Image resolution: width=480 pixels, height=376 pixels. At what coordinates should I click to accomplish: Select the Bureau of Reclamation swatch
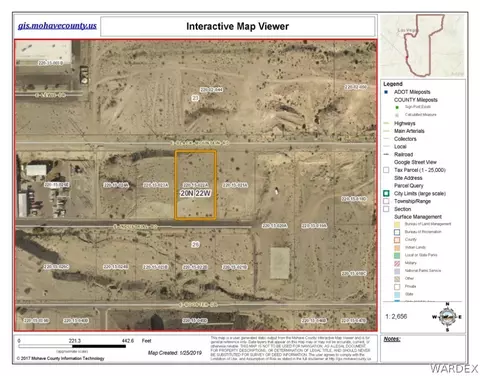[x=397, y=232]
